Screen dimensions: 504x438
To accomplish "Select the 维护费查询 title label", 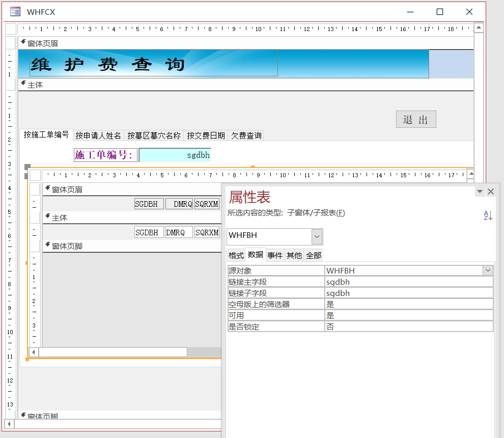I will (x=154, y=63).
